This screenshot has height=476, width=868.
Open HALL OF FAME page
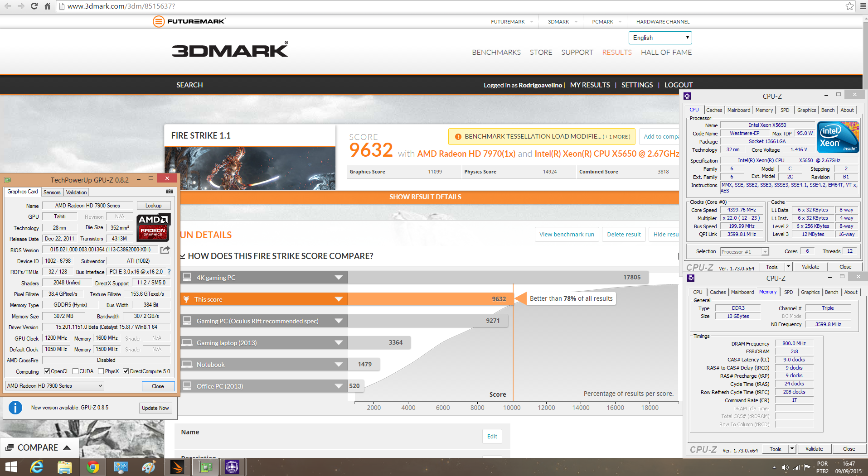point(666,53)
